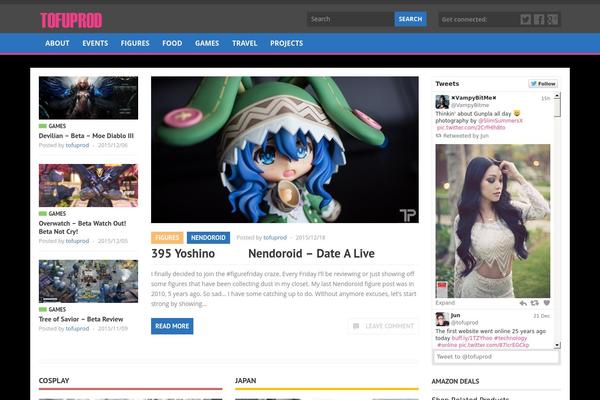Click VampyBitMe avatar in Tweets widget
600x400 pixels.
coord(442,102)
